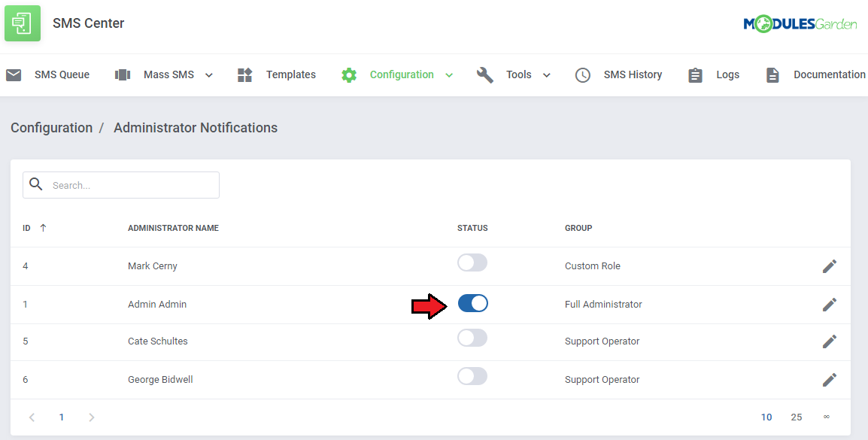Click the Templates widgets icon

244,74
